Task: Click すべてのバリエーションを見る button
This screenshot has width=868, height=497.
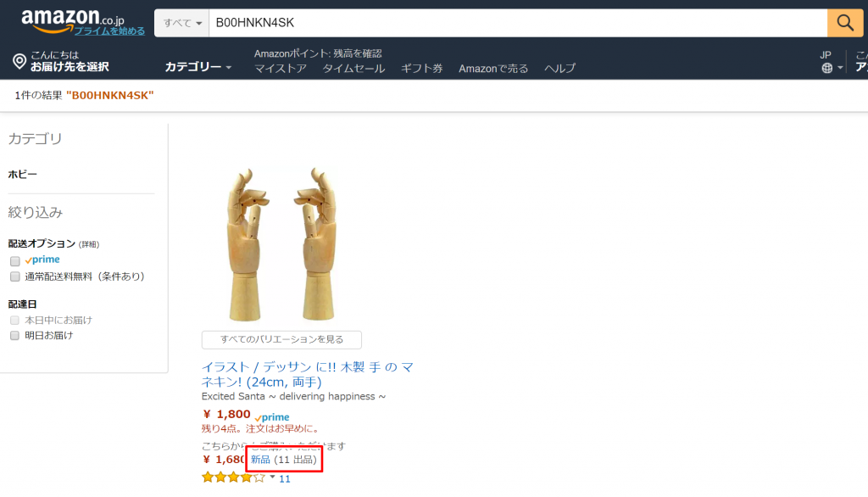Action: click(281, 339)
